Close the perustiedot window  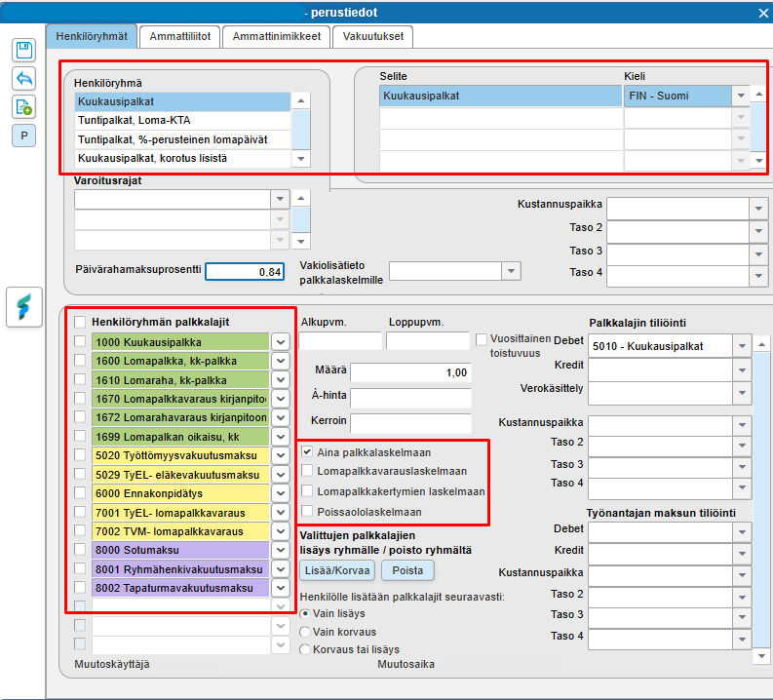point(762,14)
